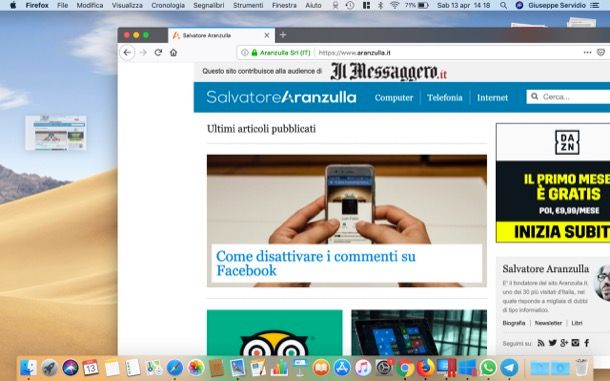The width and height of the screenshot is (610, 381).
Task: Click the RSS feed icon
Action: pyautogui.click(x=541, y=343)
